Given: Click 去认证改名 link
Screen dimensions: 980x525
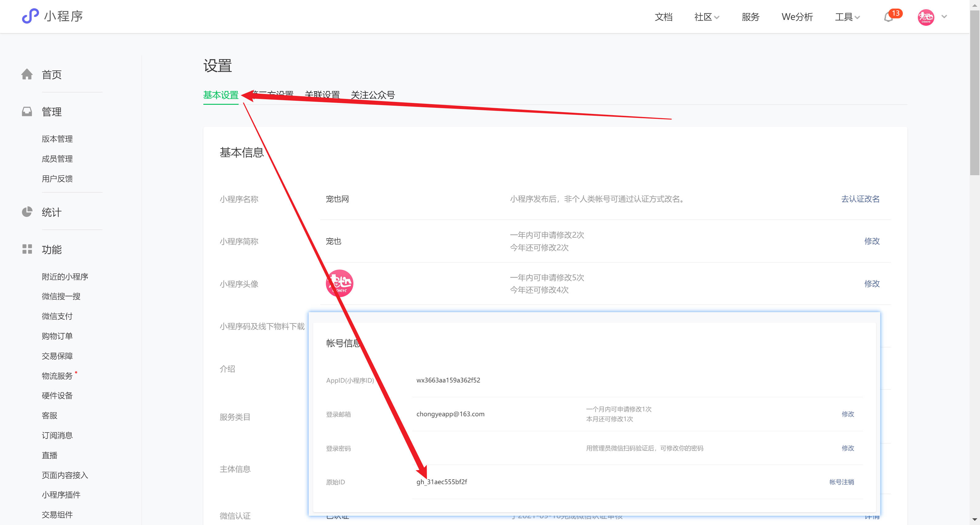Looking at the screenshot, I should point(860,199).
